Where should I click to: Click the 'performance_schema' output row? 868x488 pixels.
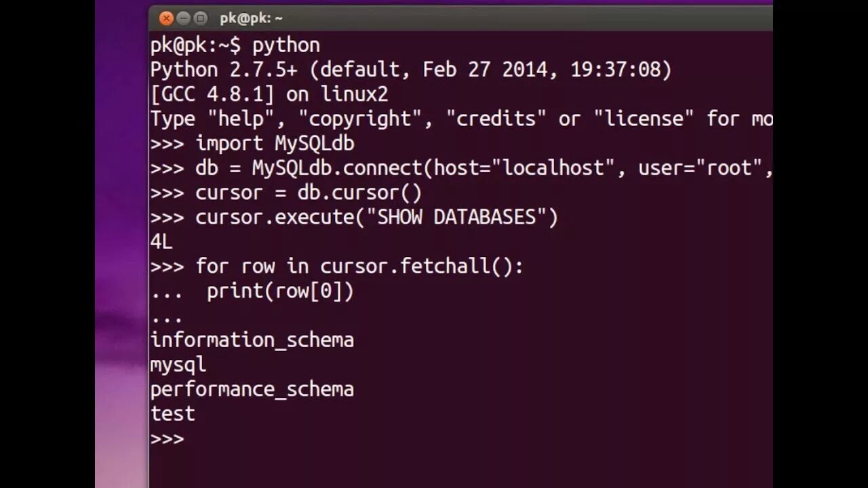[x=252, y=389]
